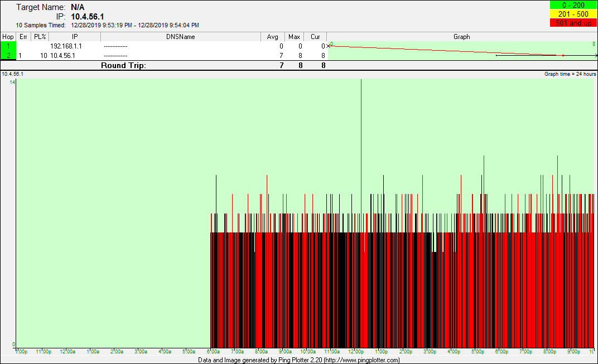Click the Graph time = 24 hours label
This screenshot has height=364, width=598.
(570, 74)
